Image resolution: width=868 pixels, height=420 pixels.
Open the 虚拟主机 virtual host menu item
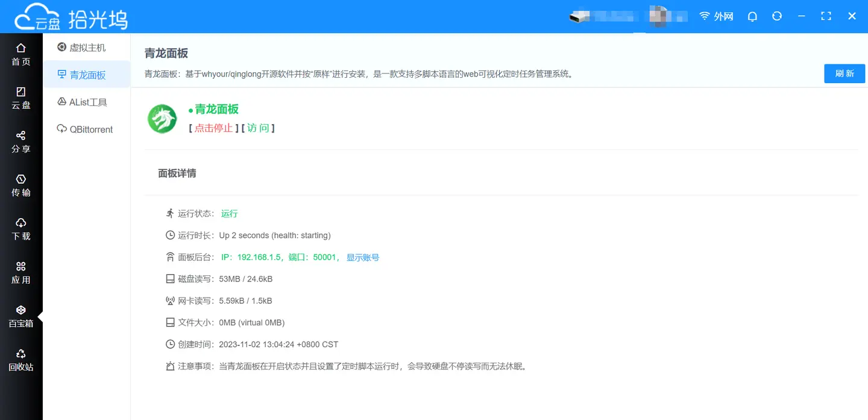tap(87, 48)
